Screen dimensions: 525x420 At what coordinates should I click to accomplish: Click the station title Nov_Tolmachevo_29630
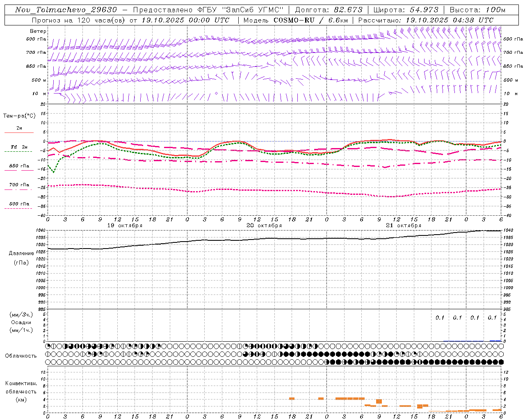pyautogui.click(x=66, y=10)
